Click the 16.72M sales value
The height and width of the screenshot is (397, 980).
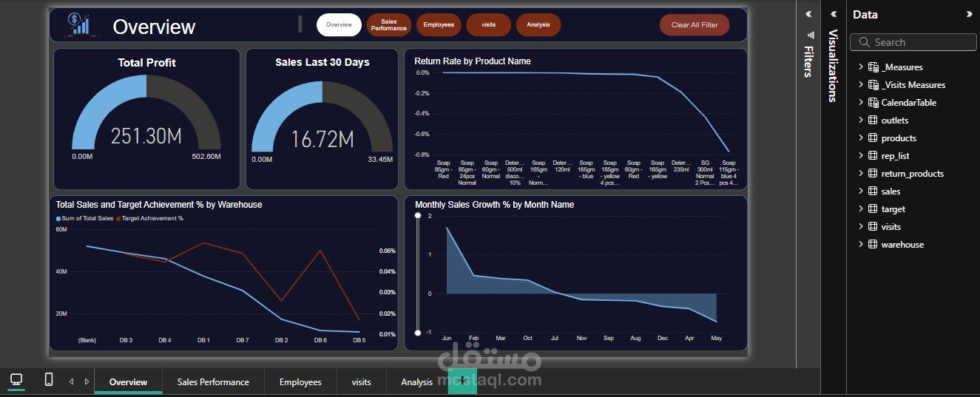coord(322,139)
